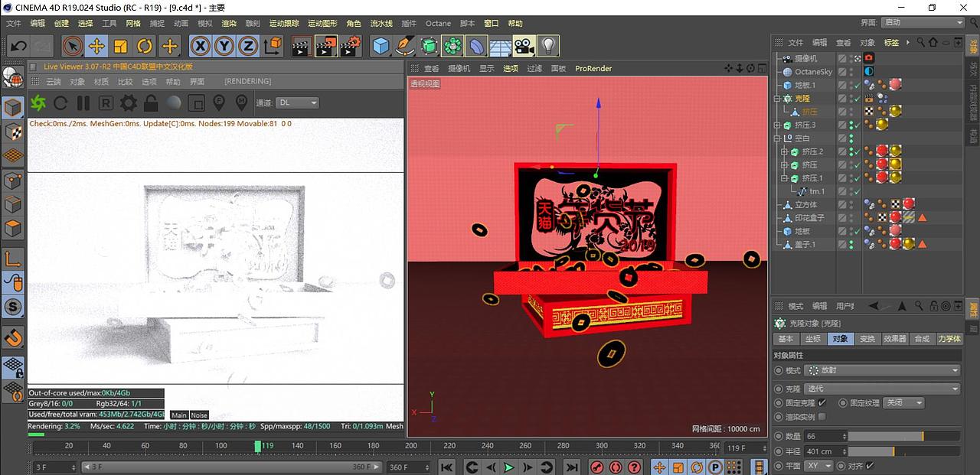
Task: Open the 运动图形 menu
Action: (322, 24)
